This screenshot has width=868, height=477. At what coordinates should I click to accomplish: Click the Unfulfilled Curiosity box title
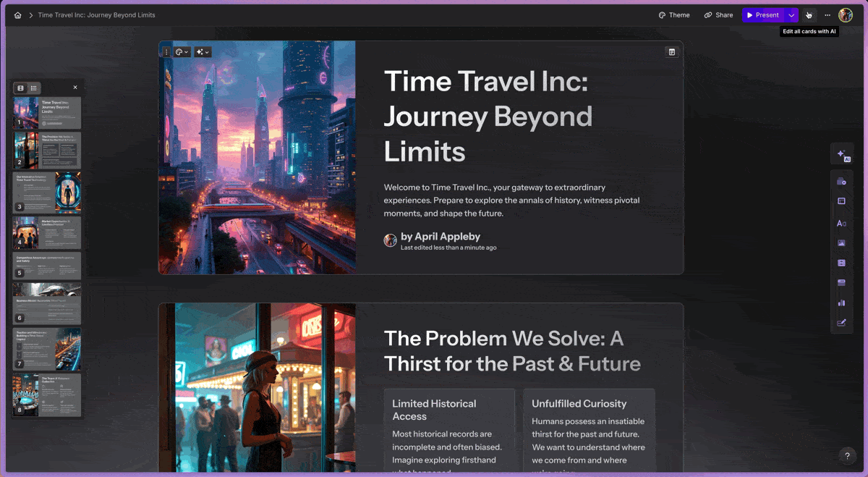click(579, 404)
